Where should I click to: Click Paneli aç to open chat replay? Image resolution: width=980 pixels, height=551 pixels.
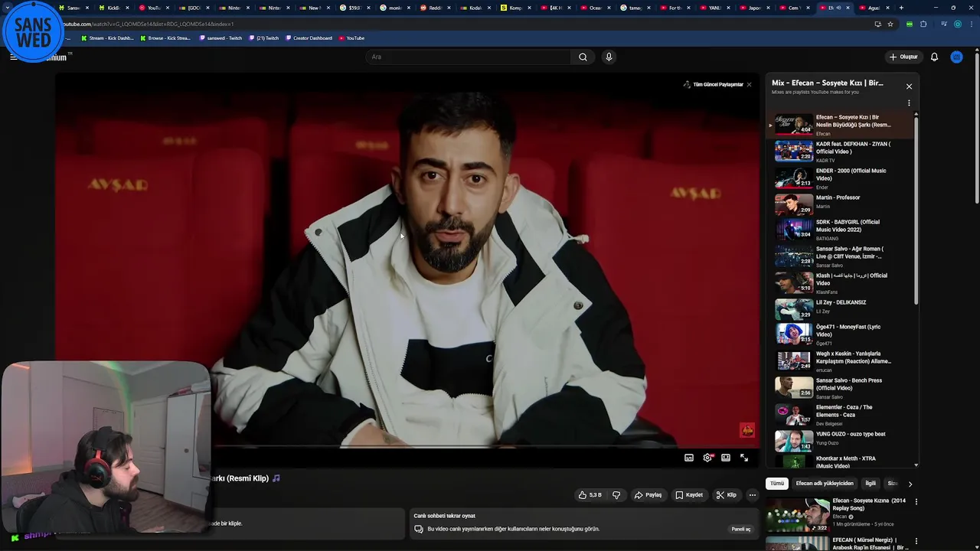pyautogui.click(x=740, y=529)
